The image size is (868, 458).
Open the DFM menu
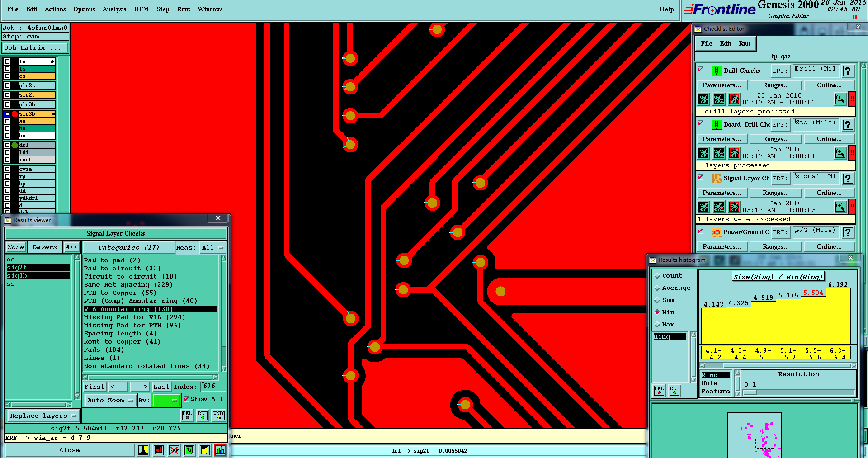[x=142, y=9]
